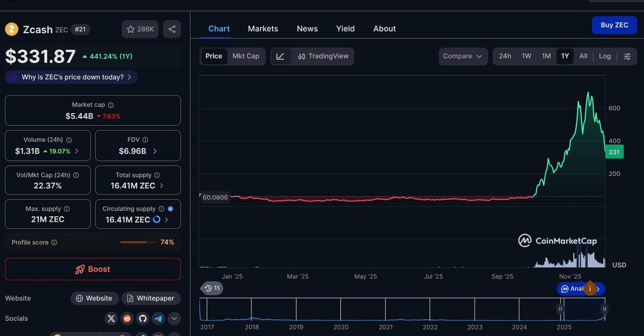Open the GitHub social link
This screenshot has width=644, height=336.
142,318
